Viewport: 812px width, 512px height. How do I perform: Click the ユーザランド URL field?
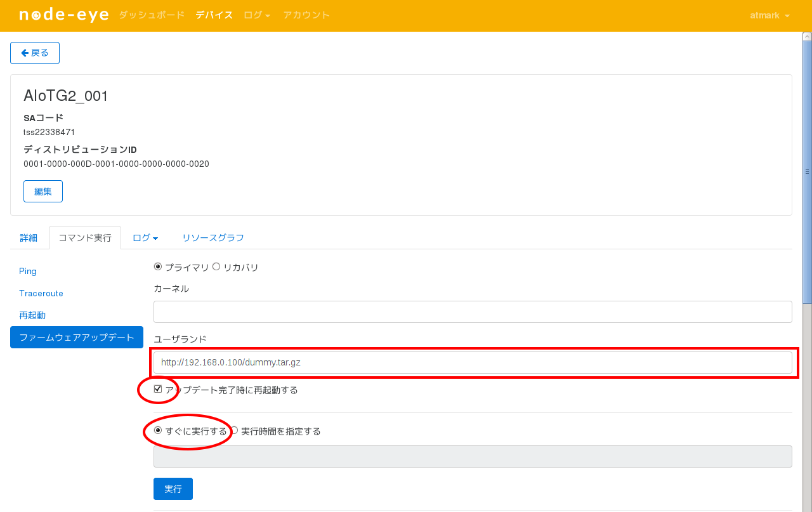473,362
